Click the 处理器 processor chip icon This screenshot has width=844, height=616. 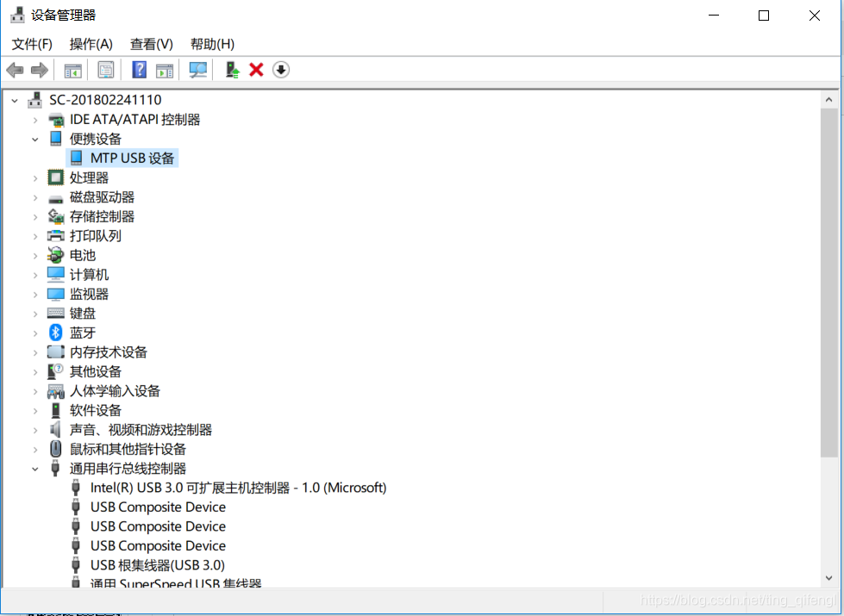[x=56, y=177]
